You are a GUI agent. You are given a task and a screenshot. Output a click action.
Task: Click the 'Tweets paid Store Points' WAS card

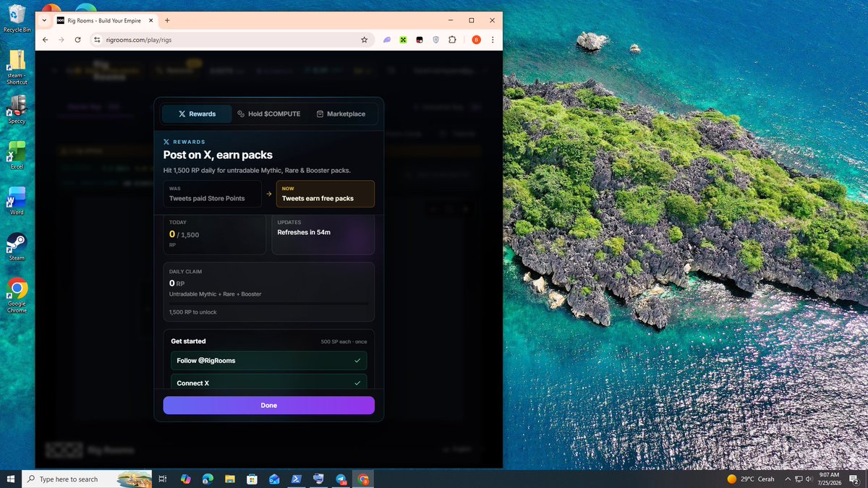212,194
